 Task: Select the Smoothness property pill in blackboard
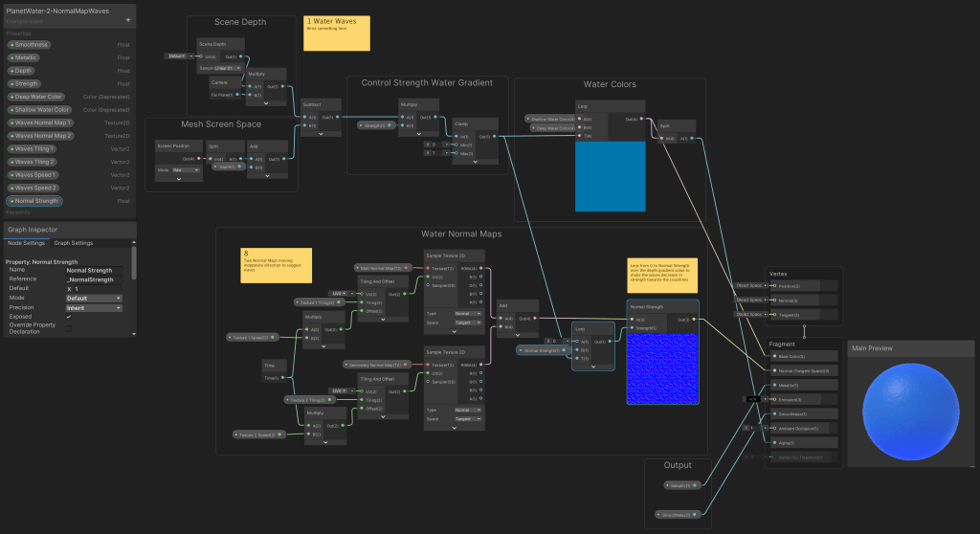[30, 44]
